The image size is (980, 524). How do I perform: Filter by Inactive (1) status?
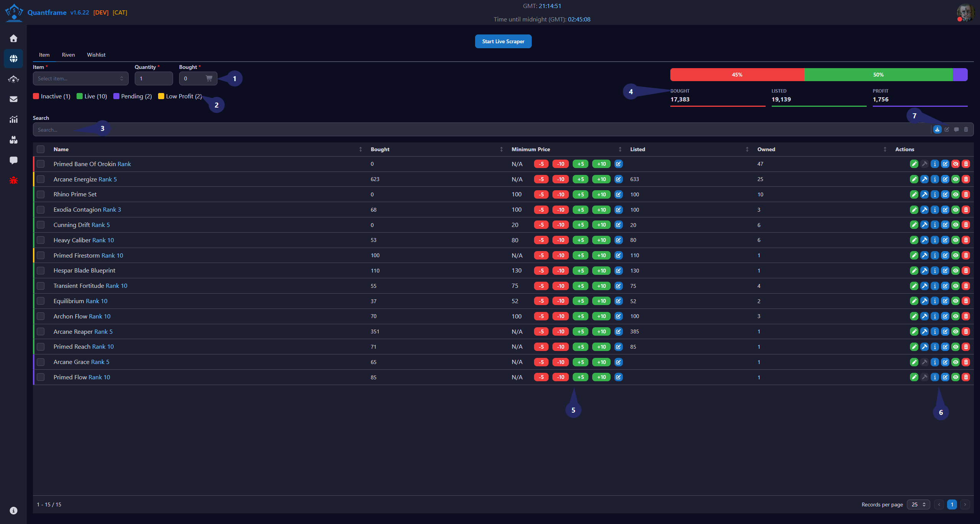[x=52, y=96]
